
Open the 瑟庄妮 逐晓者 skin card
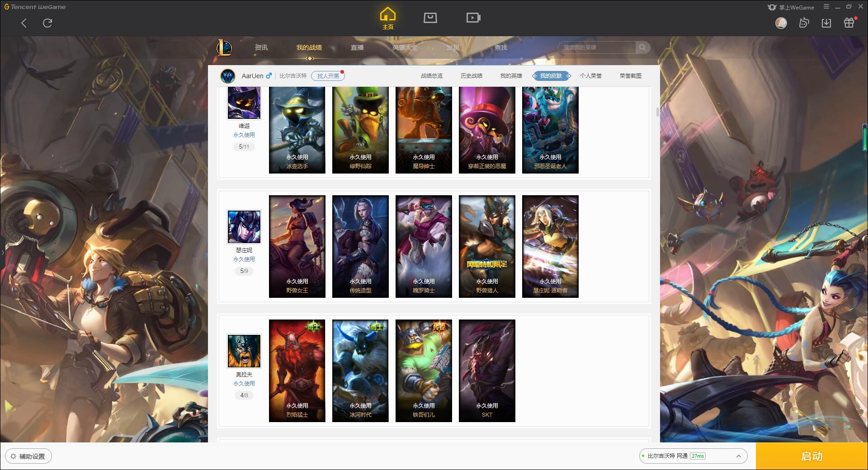(550, 246)
